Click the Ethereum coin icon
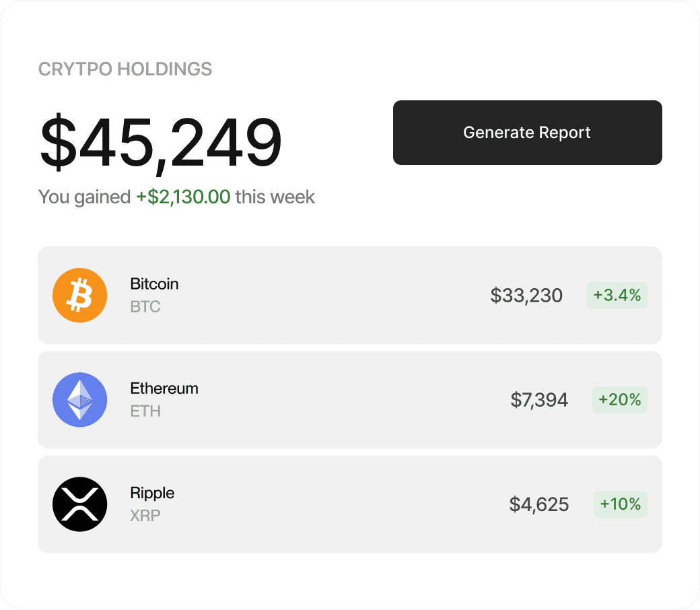The height and width of the screenshot is (610, 700). point(79,399)
